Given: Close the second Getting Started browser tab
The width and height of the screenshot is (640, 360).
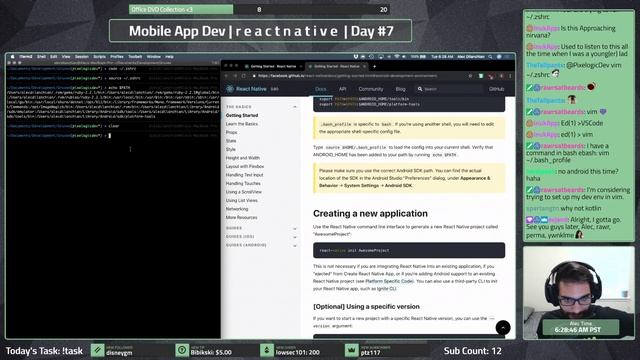Looking at the screenshot, I should click(x=364, y=66).
